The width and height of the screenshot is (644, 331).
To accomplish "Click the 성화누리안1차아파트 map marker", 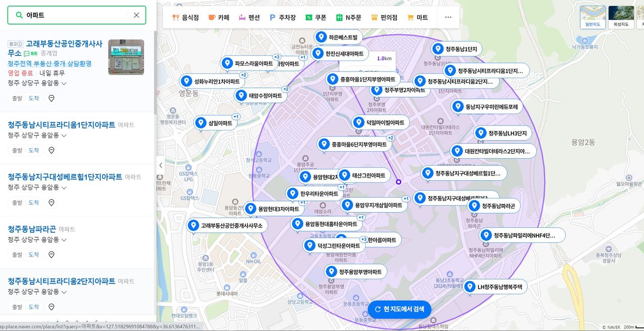I will pyautogui.click(x=212, y=81).
